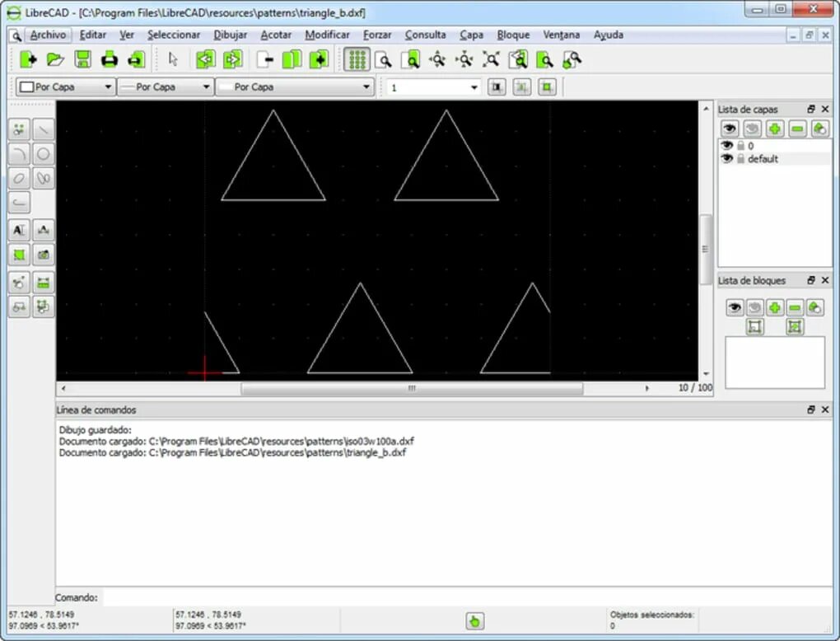Copy the selected objects
The width and height of the screenshot is (840, 641).
pyautogui.click(x=292, y=59)
